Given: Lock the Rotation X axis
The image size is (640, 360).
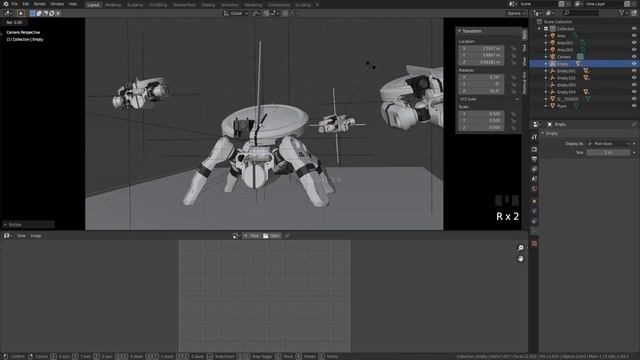Looking at the screenshot, I should point(513,77).
